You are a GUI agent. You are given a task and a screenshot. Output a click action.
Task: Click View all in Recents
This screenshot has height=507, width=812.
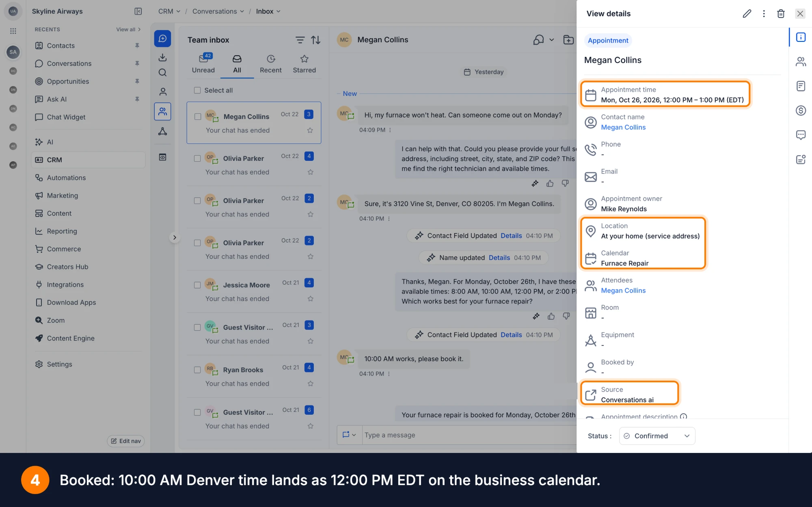(128, 29)
